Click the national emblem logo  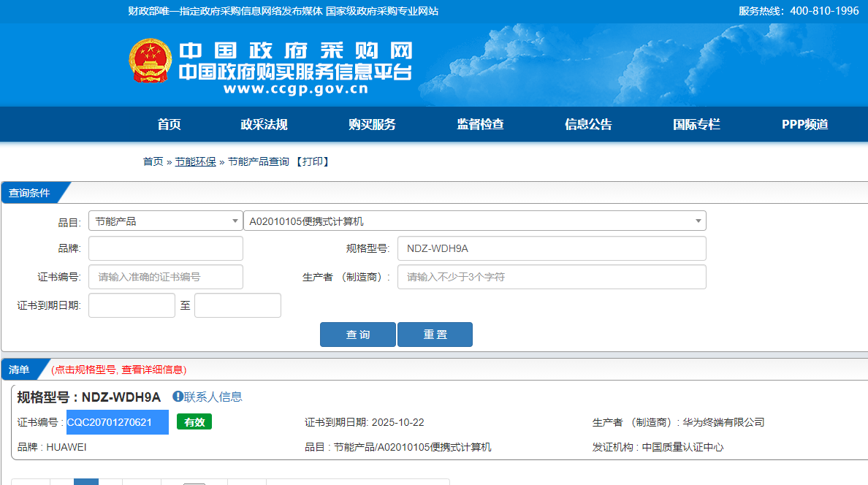tap(150, 61)
